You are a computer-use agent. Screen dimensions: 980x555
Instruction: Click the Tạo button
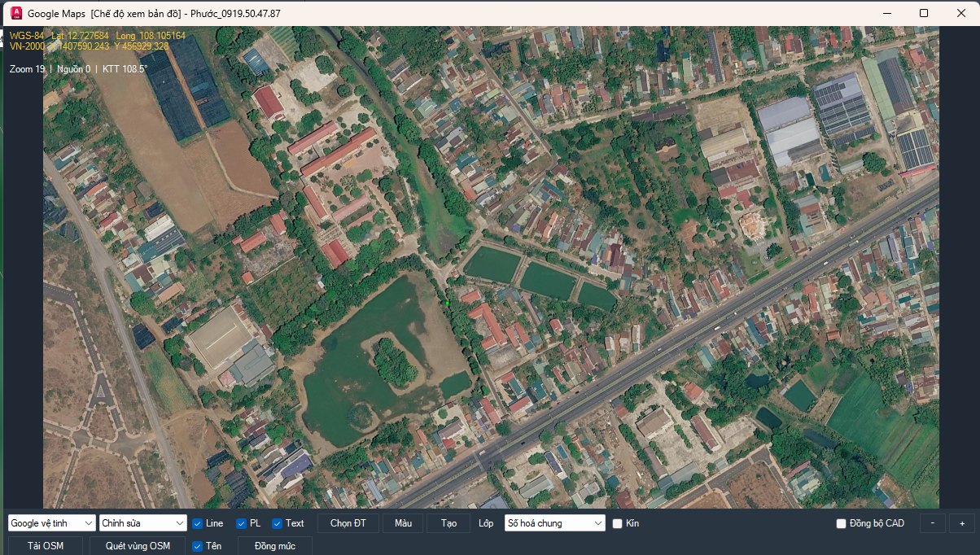click(x=448, y=523)
